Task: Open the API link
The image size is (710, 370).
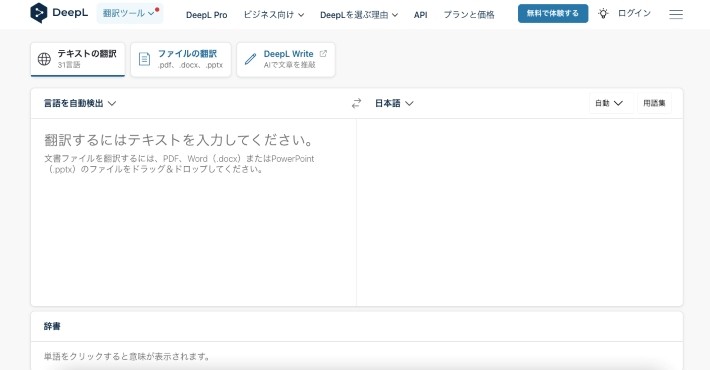Action: coord(421,15)
